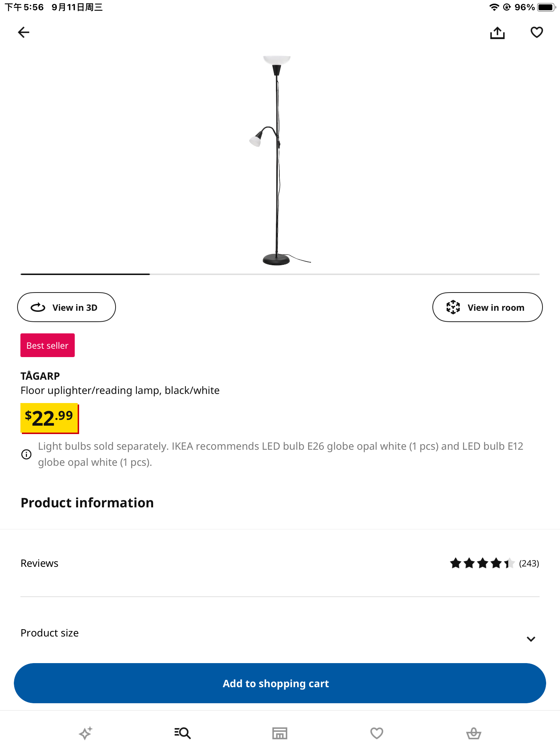Tap the $22.99 price tag

(x=49, y=418)
